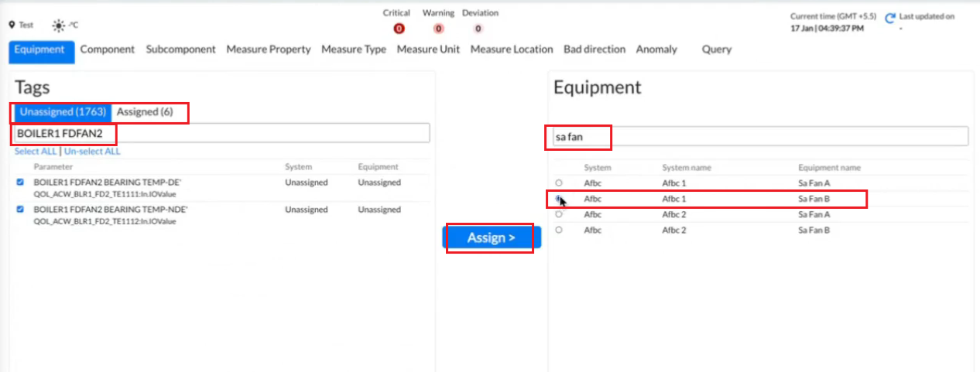Click the Deviation alert count badge
980x372 pixels.
(x=478, y=29)
